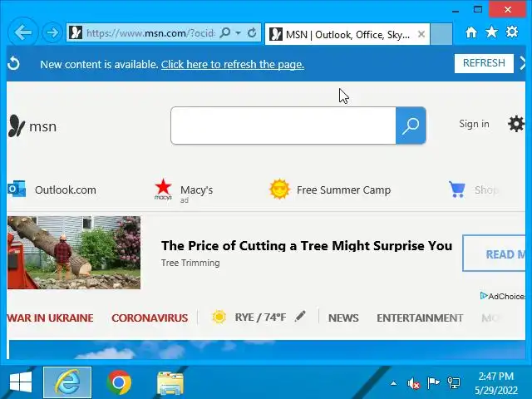Open the tree cutting ad thumbnail
The height and width of the screenshot is (399, 532).
(x=74, y=253)
